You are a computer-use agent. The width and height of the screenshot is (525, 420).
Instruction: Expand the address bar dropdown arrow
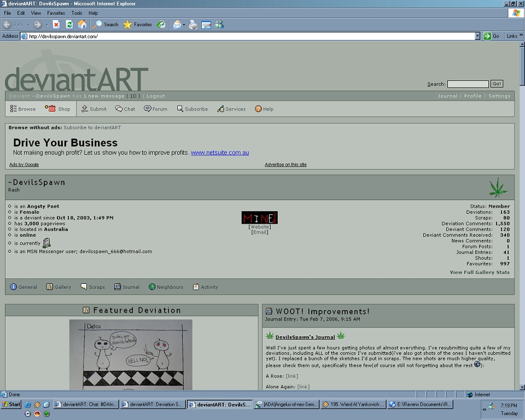click(477, 36)
